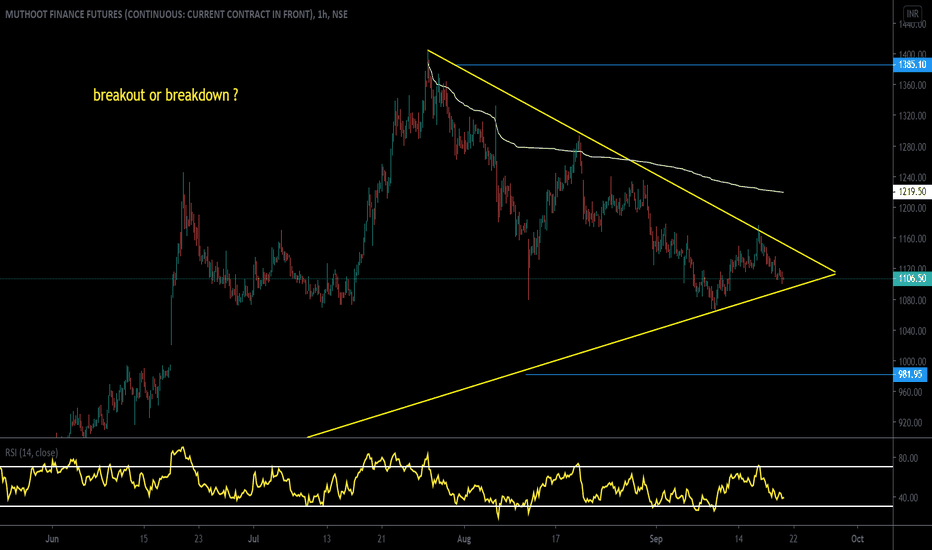
Task: Click the 'breakout or breakdown ?' text annotation
Action: tap(166, 95)
